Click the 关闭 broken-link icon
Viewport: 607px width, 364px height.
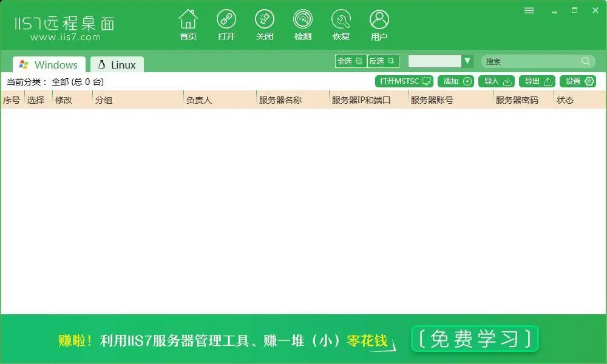coord(265,25)
